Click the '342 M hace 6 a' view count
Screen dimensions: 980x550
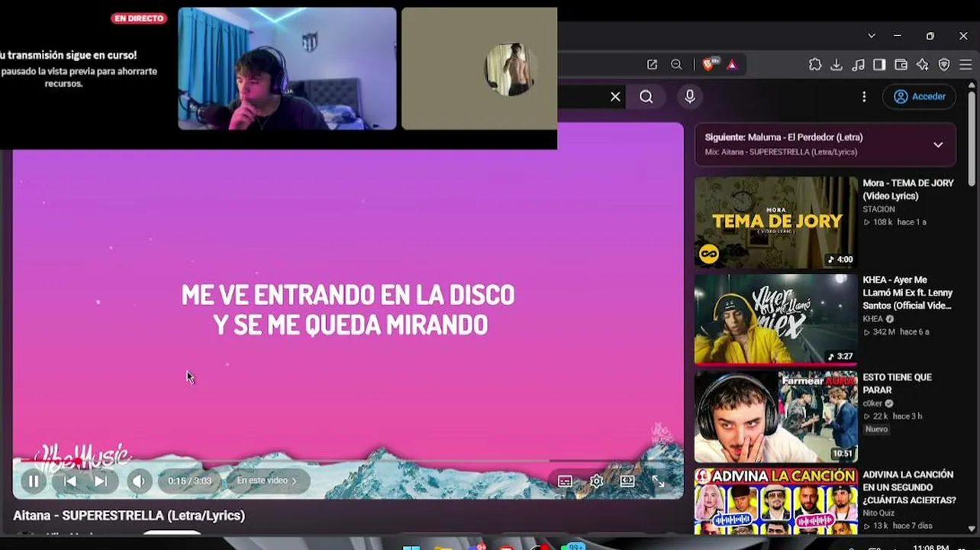point(896,332)
